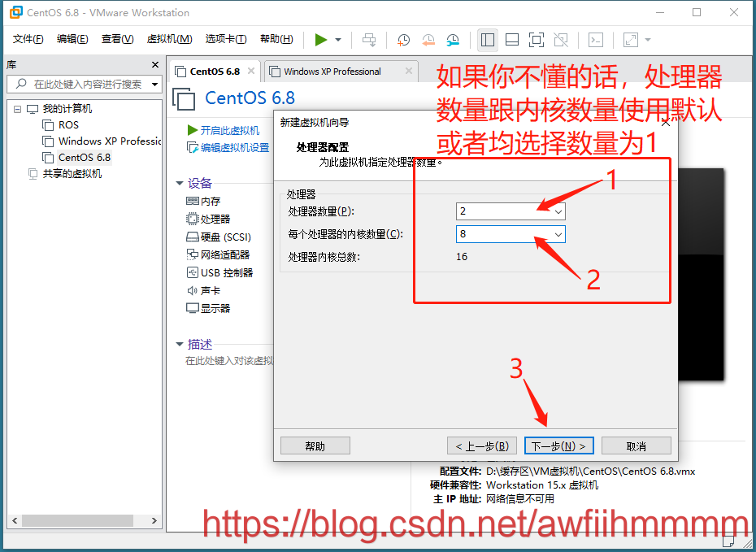Open the 查看(V) menu
This screenshot has height=552, width=756.
[118, 39]
